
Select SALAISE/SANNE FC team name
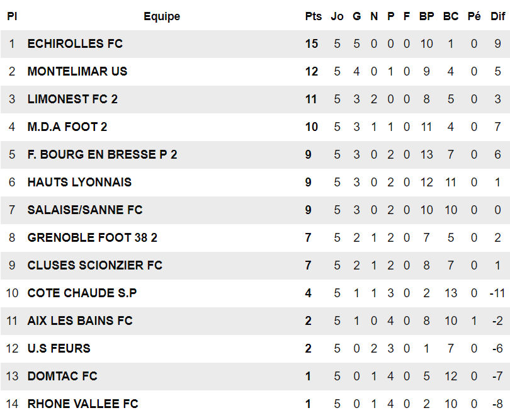[x=85, y=210]
